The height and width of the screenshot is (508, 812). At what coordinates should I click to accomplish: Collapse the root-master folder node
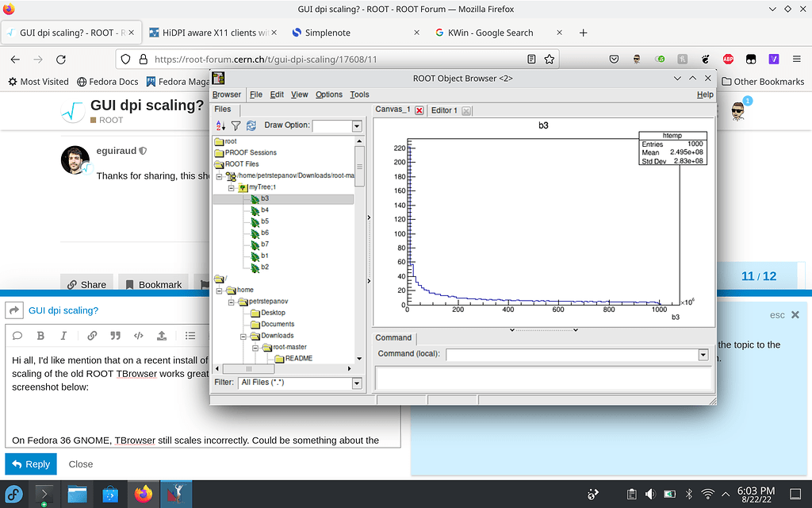255,348
